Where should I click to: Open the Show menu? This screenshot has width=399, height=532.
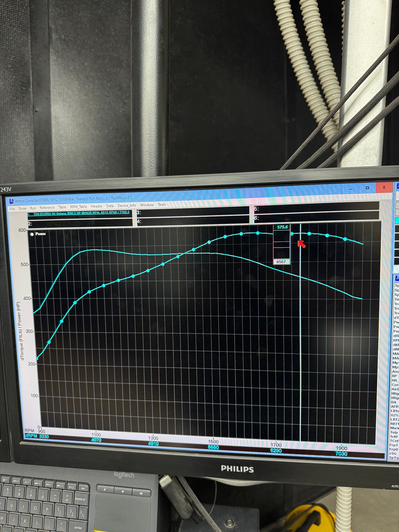coord(23,209)
